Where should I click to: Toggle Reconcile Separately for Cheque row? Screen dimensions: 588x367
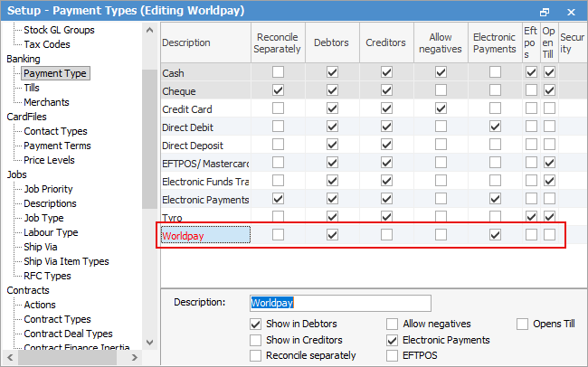click(278, 90)
